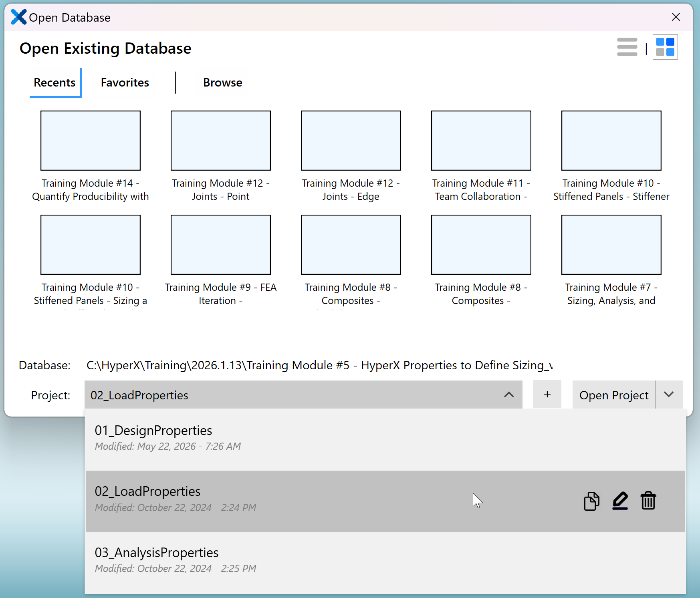Select the highlighted 02_LoadProperties list entry
The height and width of the screenshot is (598, 700).
(385, 501)
